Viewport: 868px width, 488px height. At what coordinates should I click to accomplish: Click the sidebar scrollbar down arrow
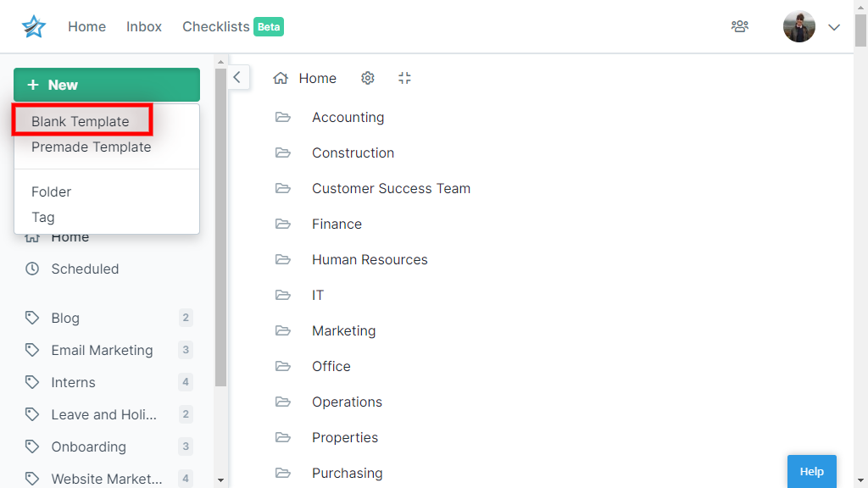point(221,480)
